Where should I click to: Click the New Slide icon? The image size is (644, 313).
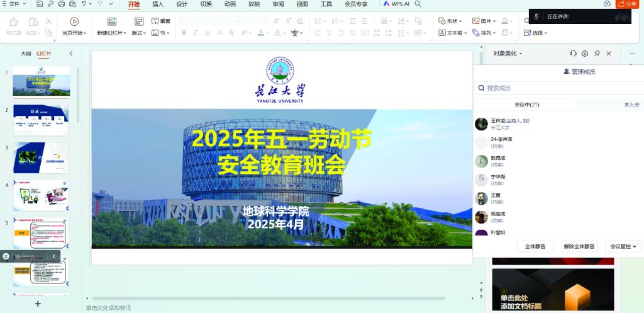[x=112, y=21]
